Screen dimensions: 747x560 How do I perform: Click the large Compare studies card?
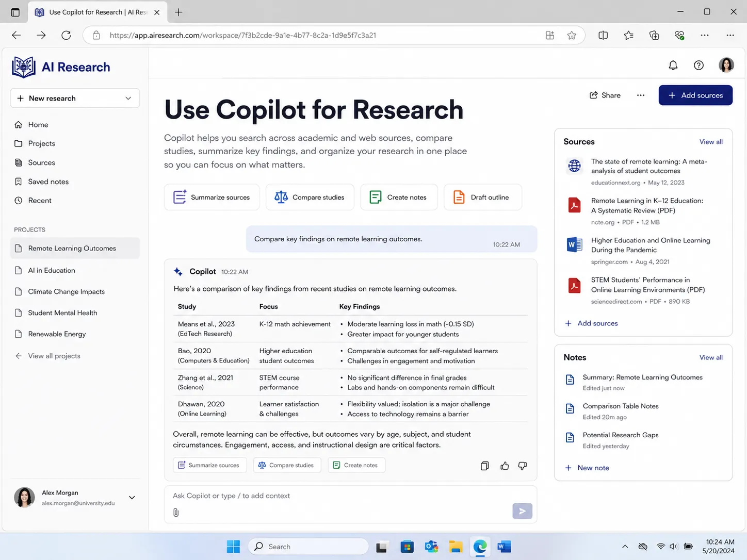[x=310, y=197]
